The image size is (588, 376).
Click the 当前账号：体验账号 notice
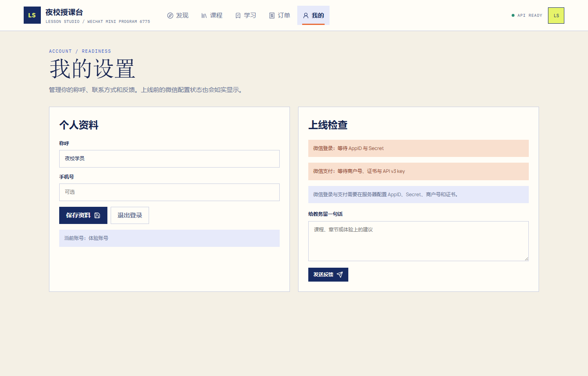[169, 238]
